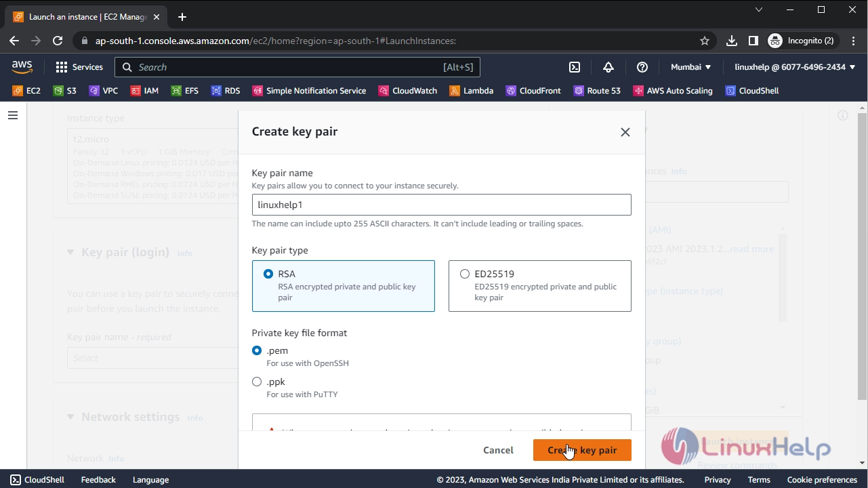This screenshot has width=868, height=488.
Task: Select ED25519 key pair type
Action: pyautogui.click(x=540, y=286)
